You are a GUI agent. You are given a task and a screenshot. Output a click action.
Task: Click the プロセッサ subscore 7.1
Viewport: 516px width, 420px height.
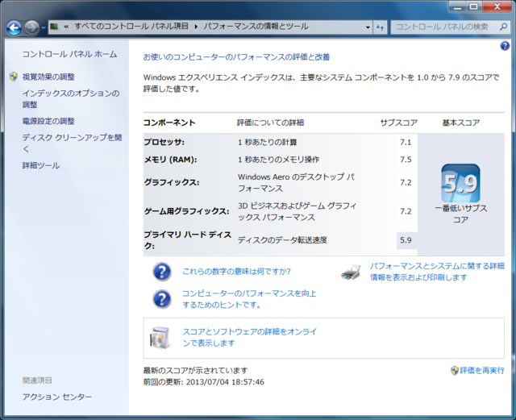pos(406,143)
